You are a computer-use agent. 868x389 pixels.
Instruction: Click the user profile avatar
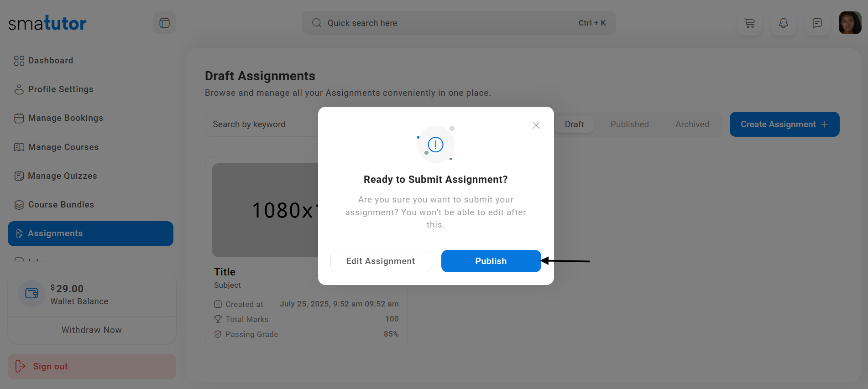point(850,23)
